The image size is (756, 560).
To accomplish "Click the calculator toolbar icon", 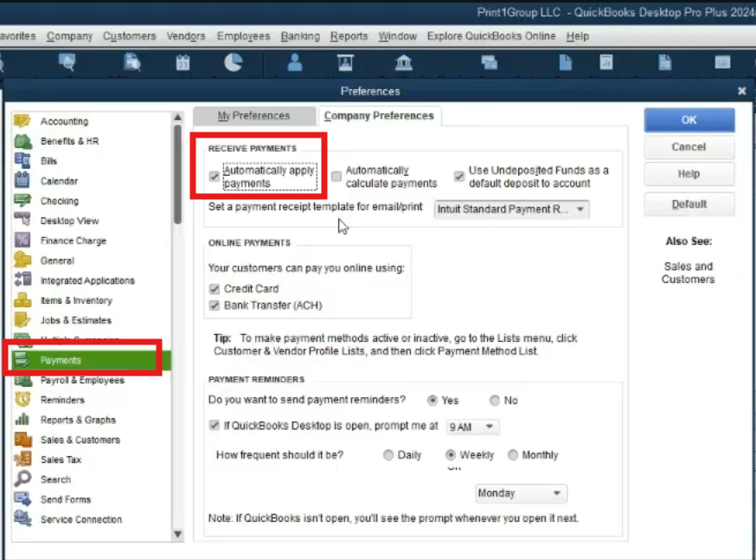I will (x=606, y=62).
